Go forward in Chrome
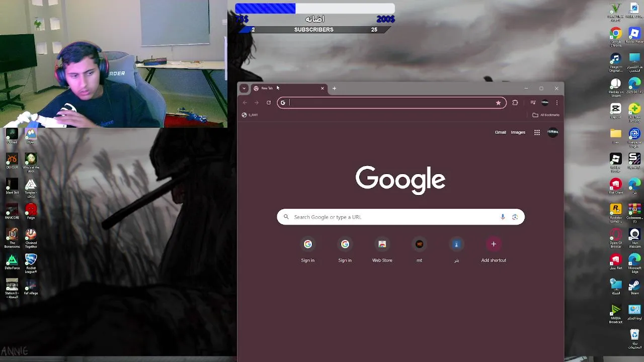This screenshot has height=362, width=644. 257,103
